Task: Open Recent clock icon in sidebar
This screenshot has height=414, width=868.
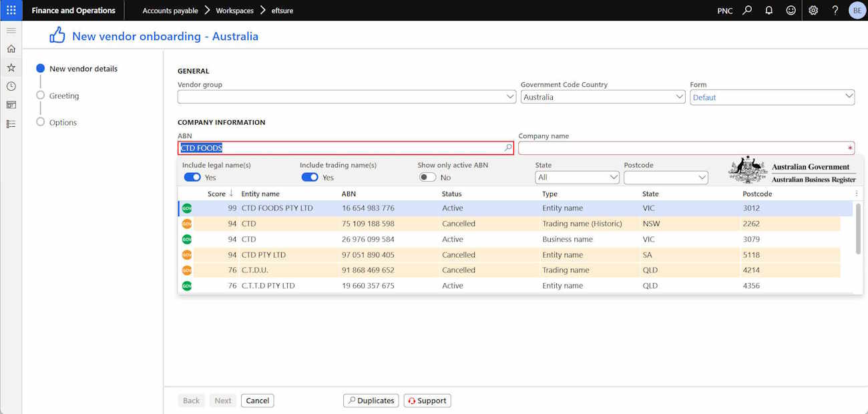Action: point(11,86)
